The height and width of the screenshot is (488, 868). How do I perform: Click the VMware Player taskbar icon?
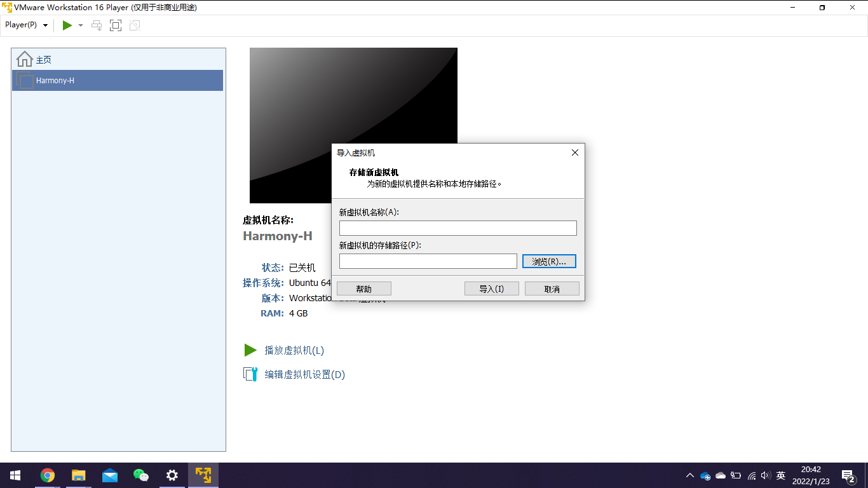click(x=203, y=475)
